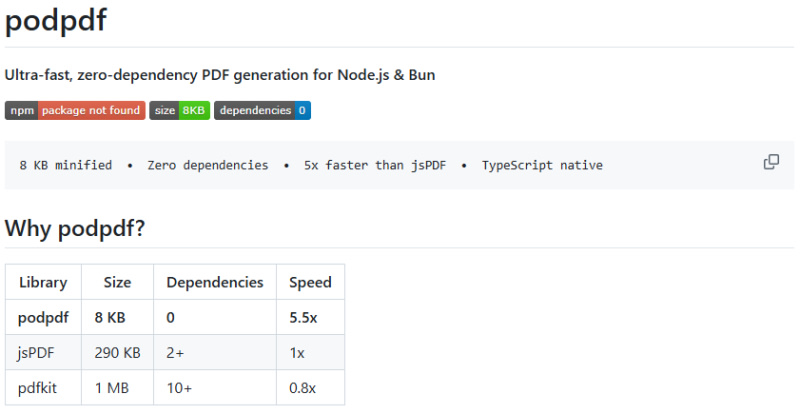Click the Size column header

tap(117, 282)
